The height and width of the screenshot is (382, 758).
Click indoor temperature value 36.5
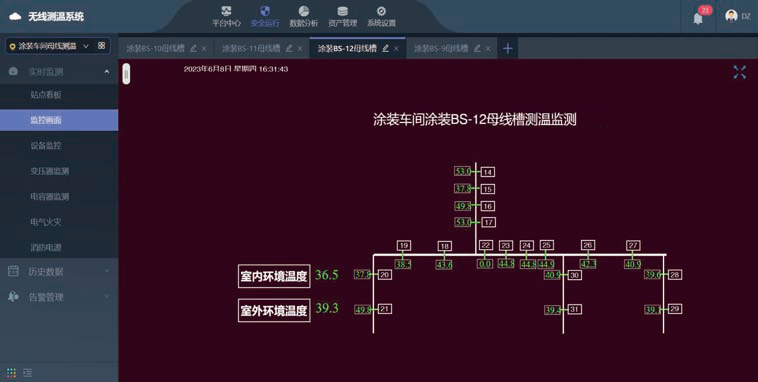[327, 275]
